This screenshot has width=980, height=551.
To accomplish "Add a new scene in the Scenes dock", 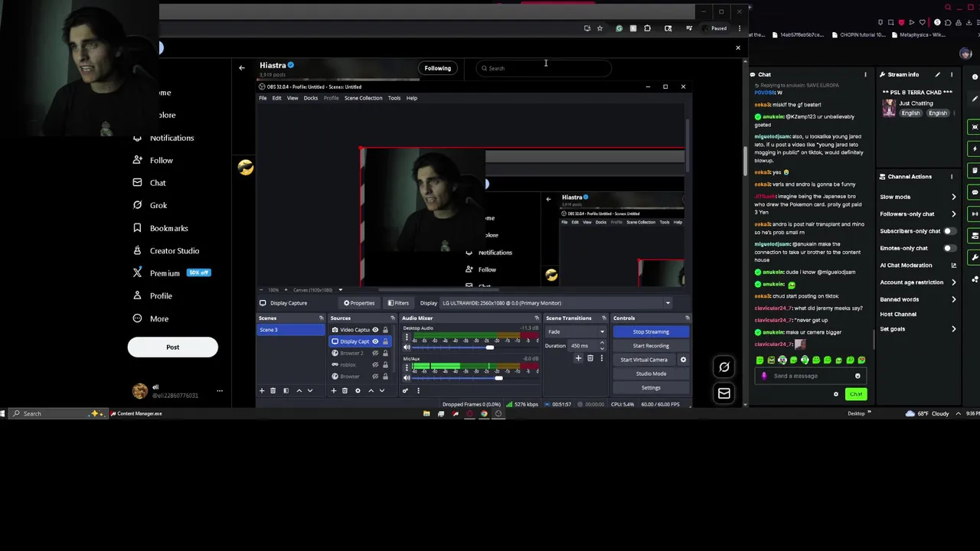I will [x=261, y=391].
